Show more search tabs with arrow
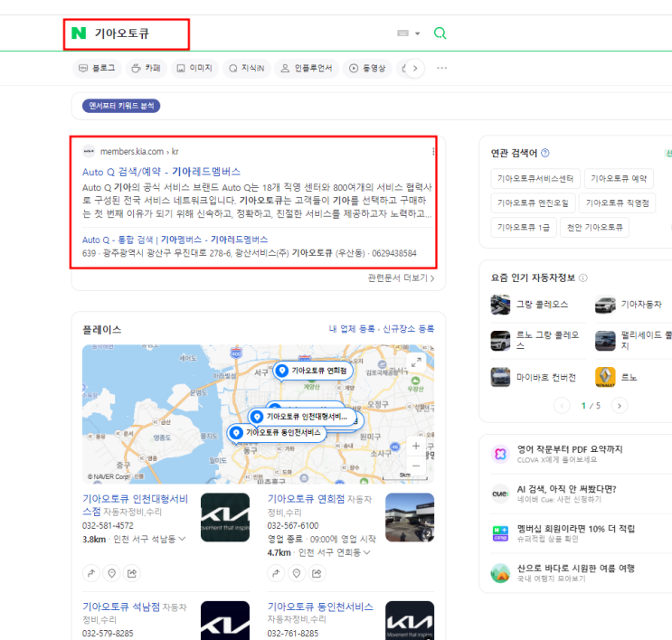Screen dimensions: 672x640 414,68
